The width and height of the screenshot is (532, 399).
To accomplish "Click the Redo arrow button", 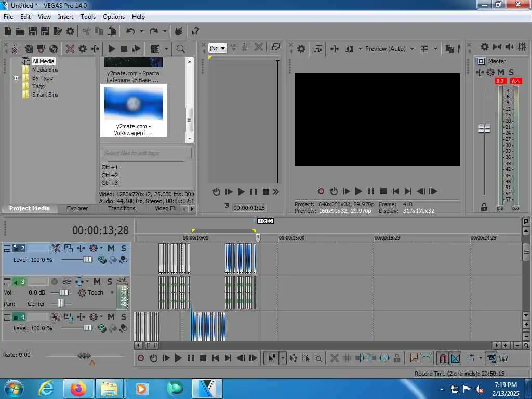I will pyautogui.click(x=154, y=32).
